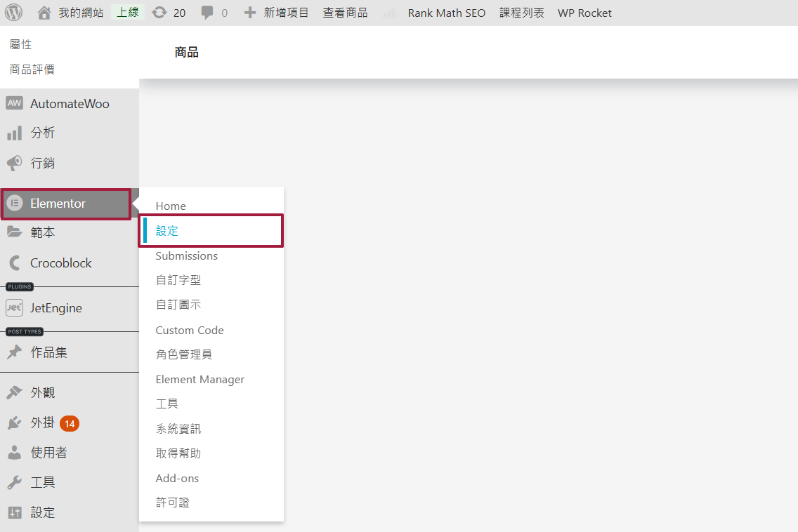Click the WordPress logo icon
Viewport: 798px width, 532px height.
tap(13, 13)
